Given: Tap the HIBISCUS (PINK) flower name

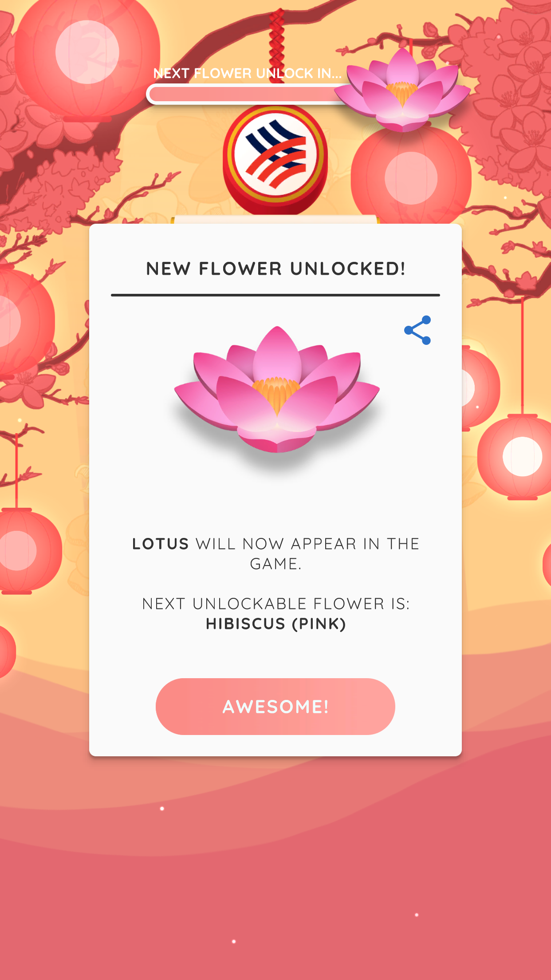Looking at the screenshot, I should coord(275,624).
